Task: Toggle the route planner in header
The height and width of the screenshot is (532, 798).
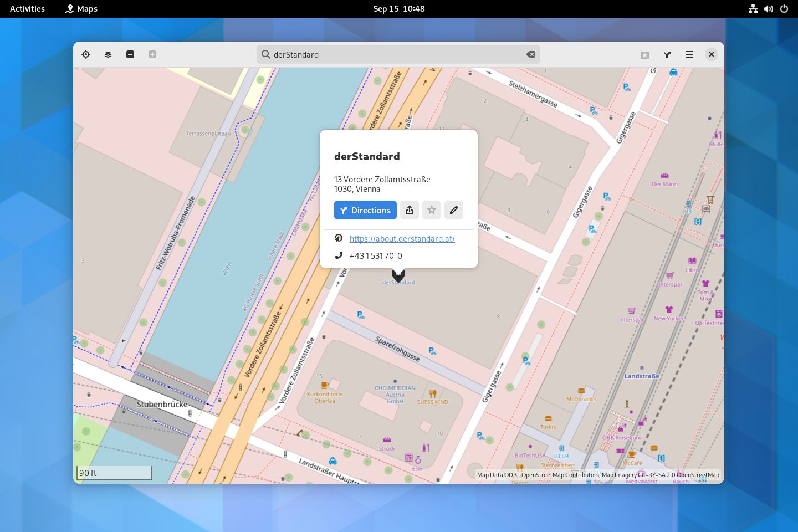Action: (x=667, y=54)
